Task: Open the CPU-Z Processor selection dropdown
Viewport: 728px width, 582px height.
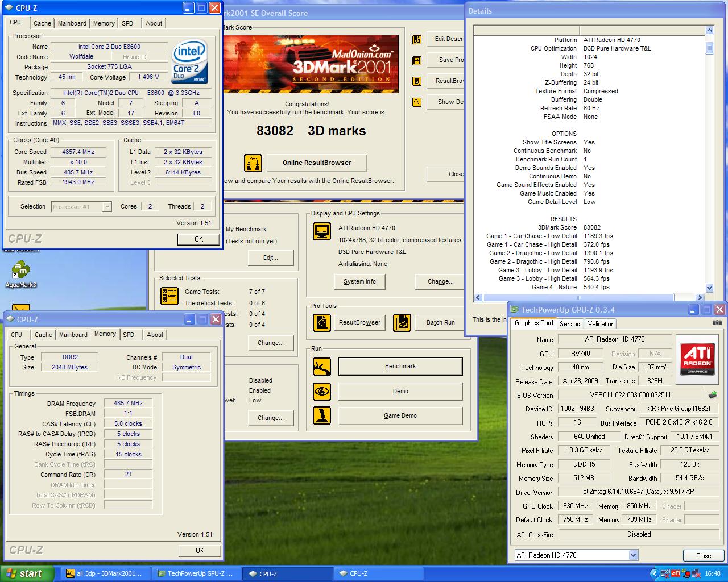Action: pyautogui.click(x=106, y=207)
